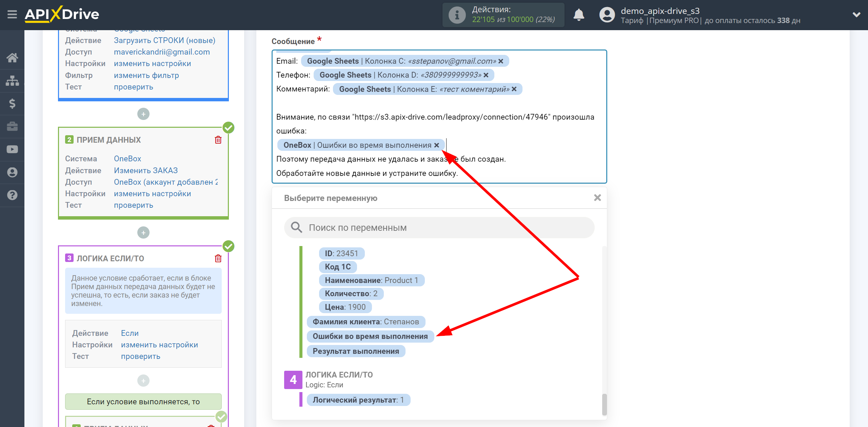The image size is (868, 427).
Task: Add a step after the ПРИЕМ ДАННЫХ block
Action: 143,232
